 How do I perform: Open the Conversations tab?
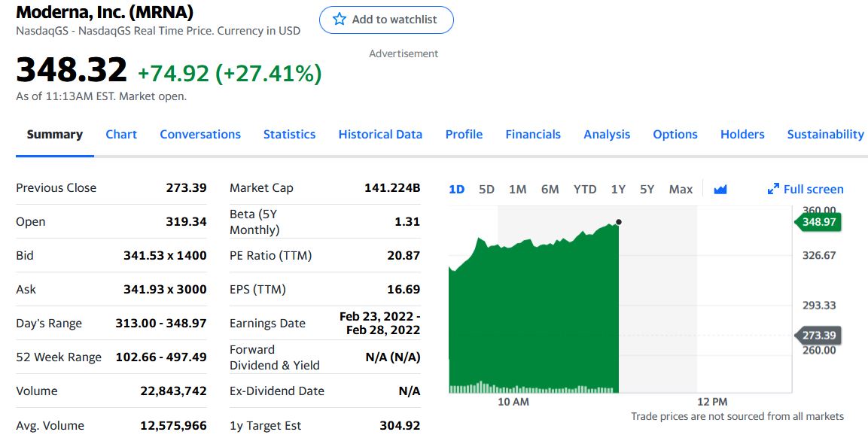(200, 135)
